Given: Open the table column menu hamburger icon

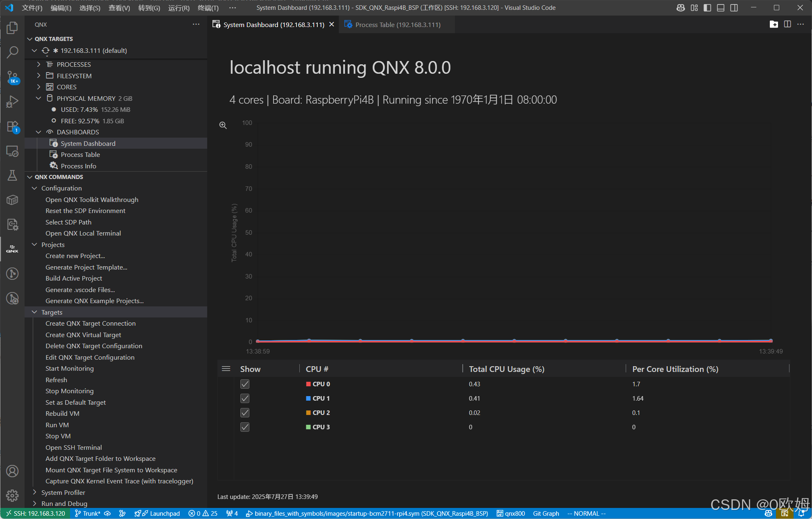Looking at the screenshot, I should [226, 369].
